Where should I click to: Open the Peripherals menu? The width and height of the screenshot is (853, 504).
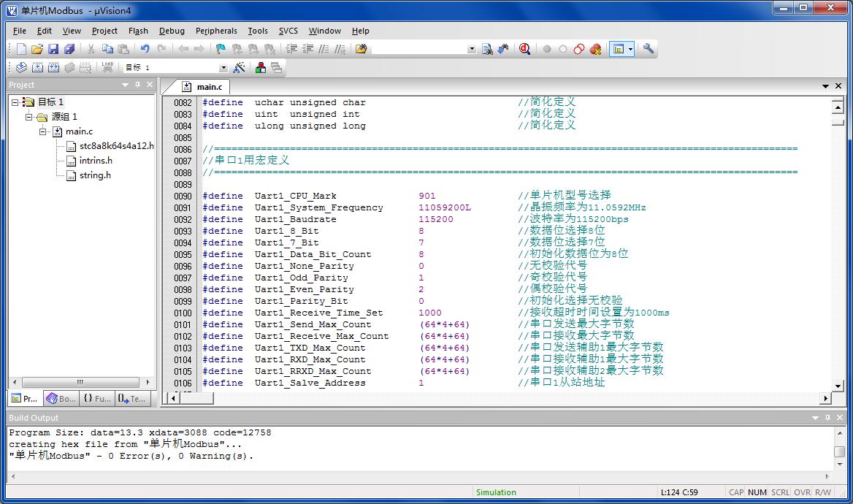[216, 31]
